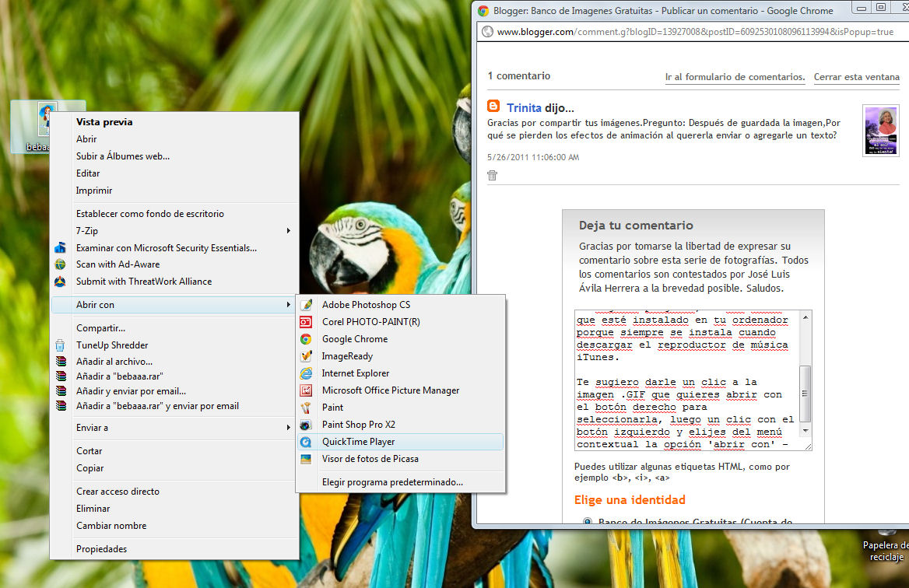Click the Blogger icon beside Trinita
Screen dimensions: 909x588
pos(493,106)
